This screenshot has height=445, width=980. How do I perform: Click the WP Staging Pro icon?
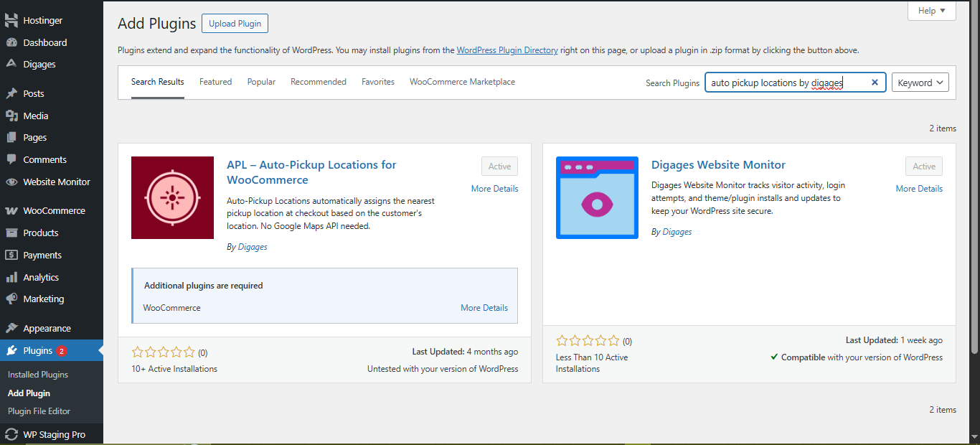11,434
